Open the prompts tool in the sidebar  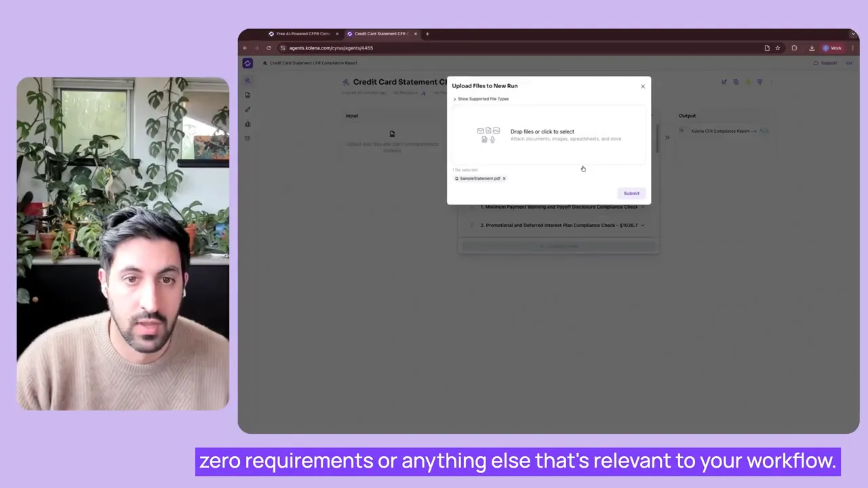pyautogui.click(x=248, y=109)
